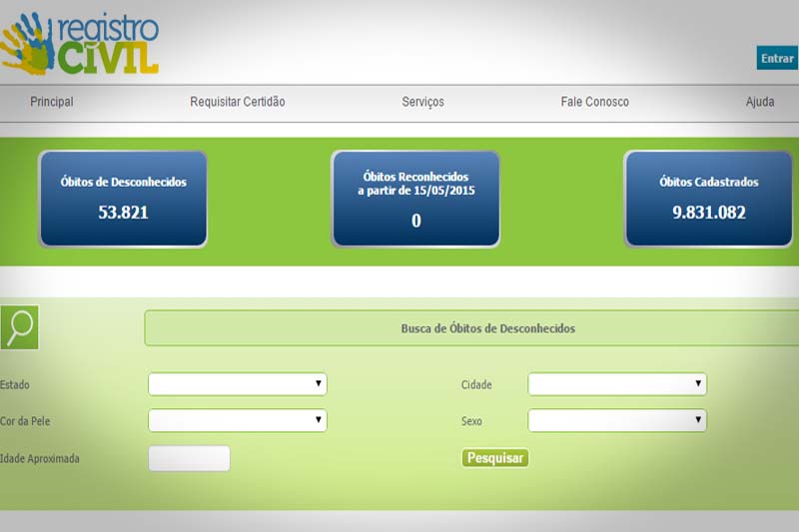Click the Registro Civil hands logo
The image size is (799, 532).
(x=80, y=42)
